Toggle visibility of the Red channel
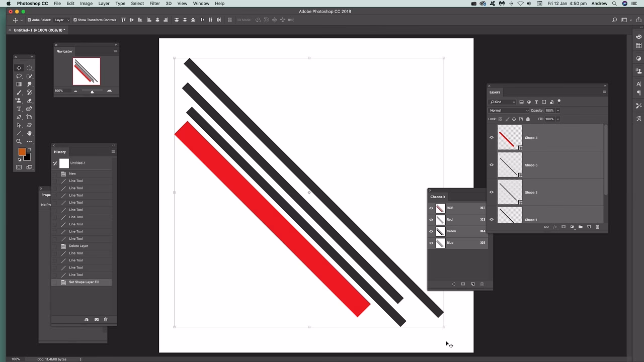 click(431, 220)
